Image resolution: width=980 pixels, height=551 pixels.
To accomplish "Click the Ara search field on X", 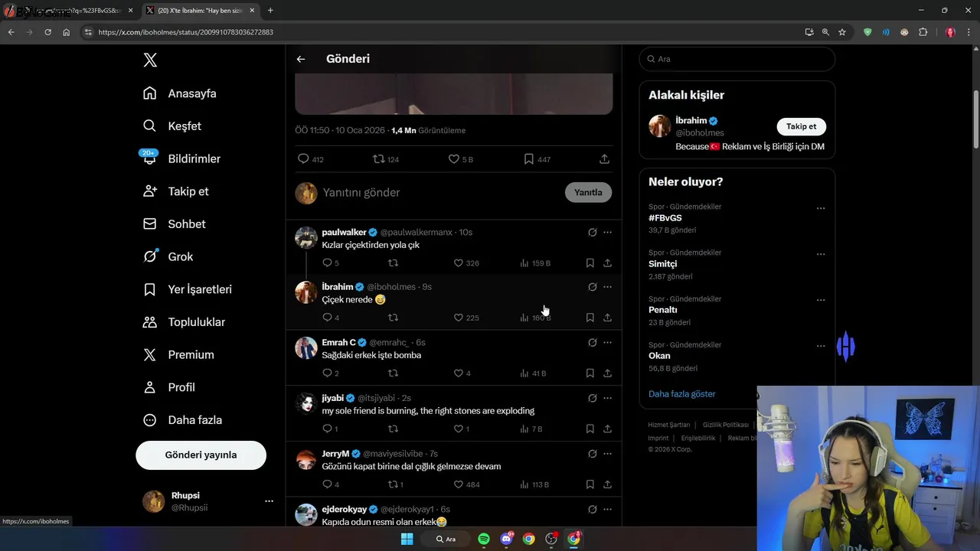I will coord(737,59).
